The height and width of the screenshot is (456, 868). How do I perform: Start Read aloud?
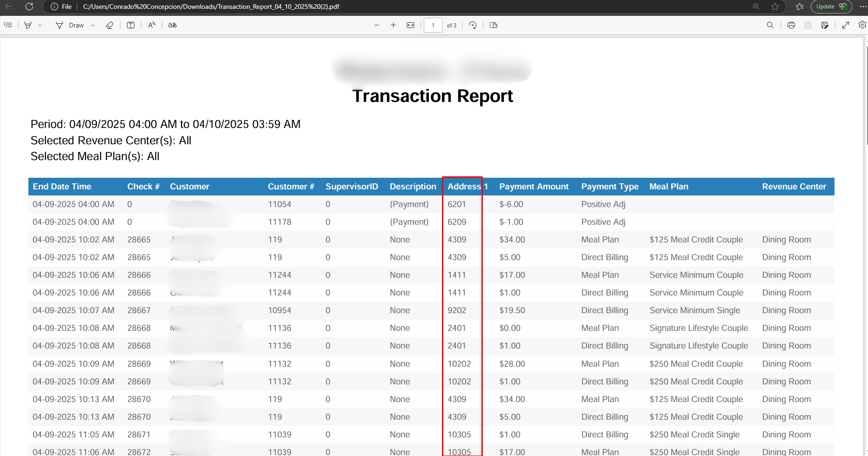click(x=152, y=25)
